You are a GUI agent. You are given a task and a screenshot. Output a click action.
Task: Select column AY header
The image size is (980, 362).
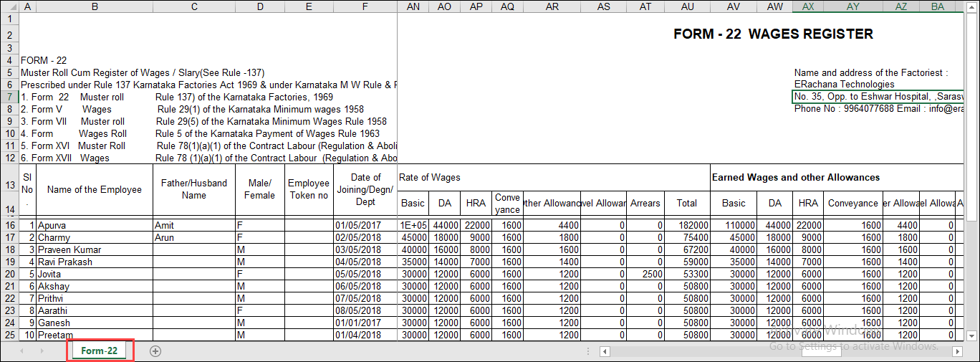(x=853, y=6)
